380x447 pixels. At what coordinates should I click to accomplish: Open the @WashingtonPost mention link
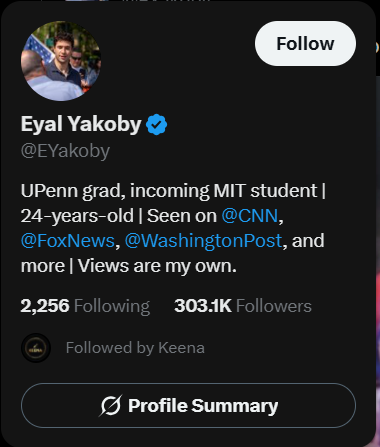(x=203, y=241)
